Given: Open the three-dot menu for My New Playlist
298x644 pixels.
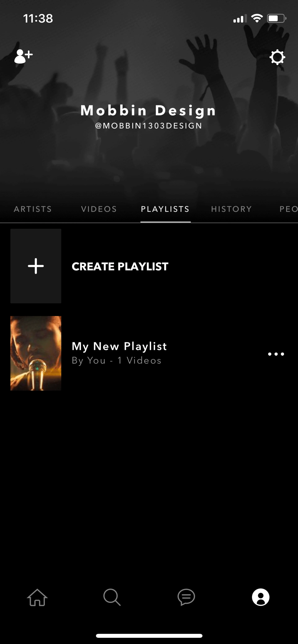Looking at the screenshot, I should tap(276, 354).
